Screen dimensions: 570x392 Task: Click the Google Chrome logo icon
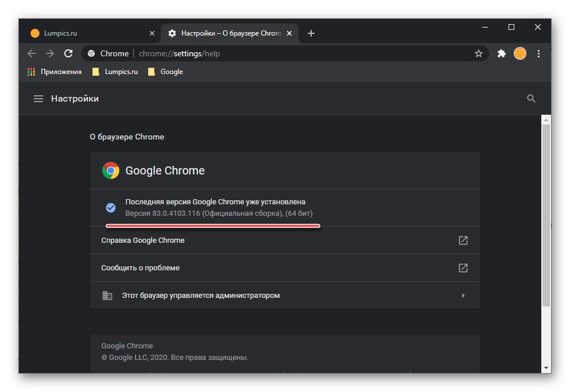tap(110, 170)
